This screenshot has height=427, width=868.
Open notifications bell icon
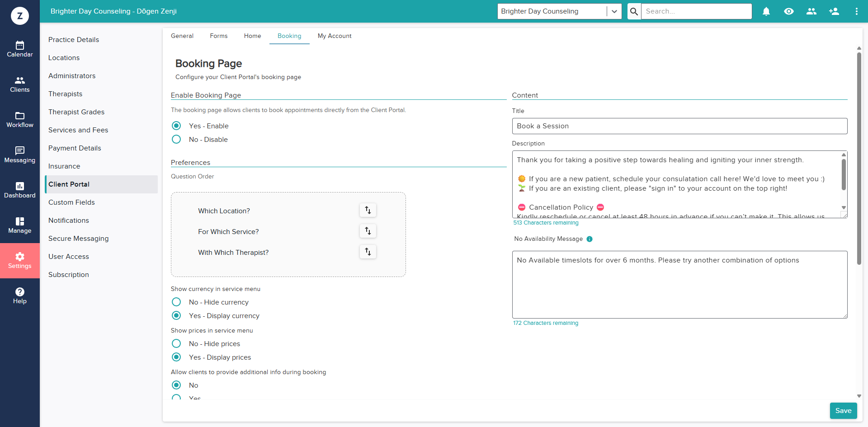766,11
